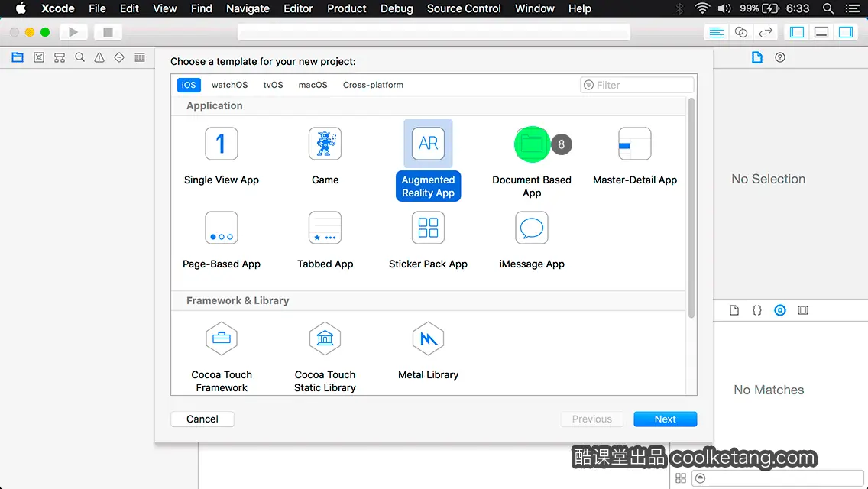Open the Test navigator diamond icon
This screenshot has width=868, height=489.
pos(119,57)
